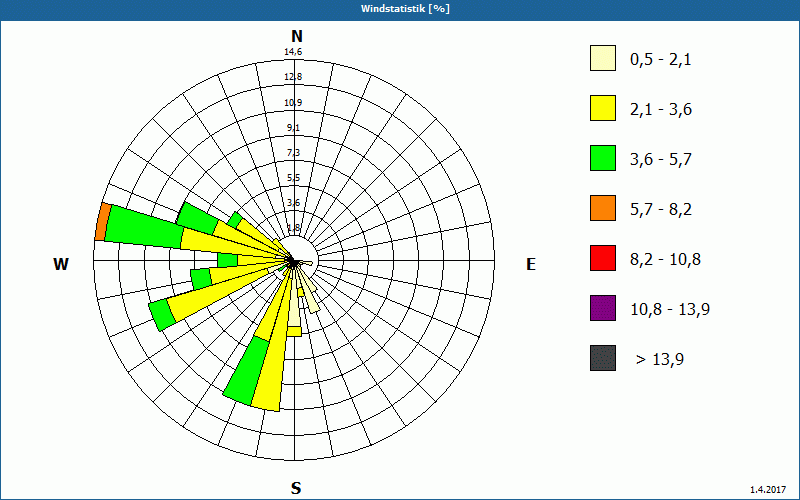Click the legend label '8,2 - 10,8'

point(665,260)
